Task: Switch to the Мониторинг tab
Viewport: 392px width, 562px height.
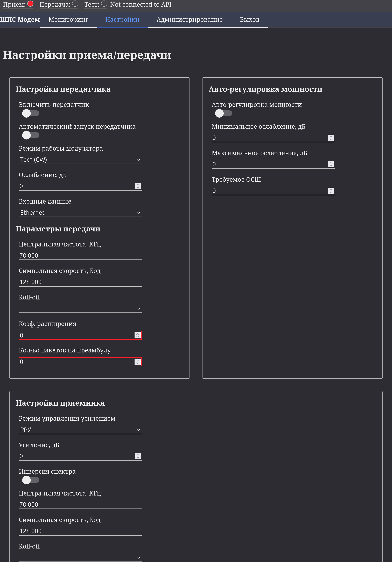Action: [x=68, y=20]
